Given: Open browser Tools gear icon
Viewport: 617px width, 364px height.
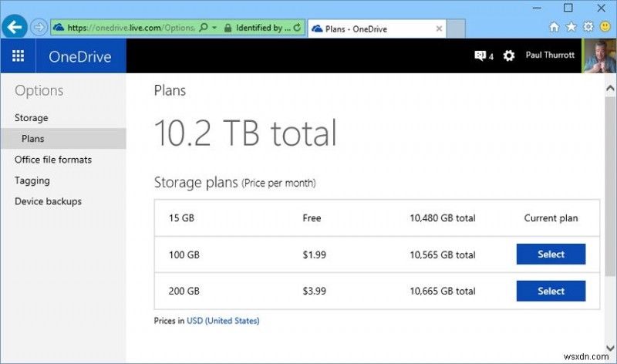Looking at the screenshot, I should coord(588,27).
